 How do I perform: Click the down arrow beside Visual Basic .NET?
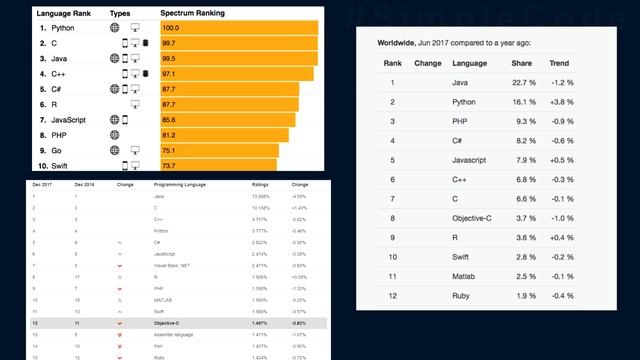click(x=120, y=266)
